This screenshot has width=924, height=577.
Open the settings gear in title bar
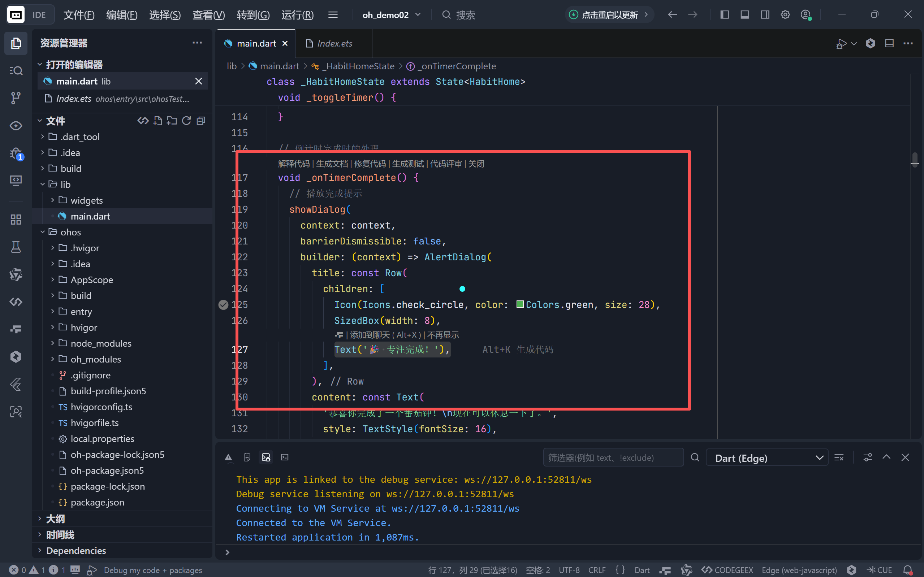[785, 15]
